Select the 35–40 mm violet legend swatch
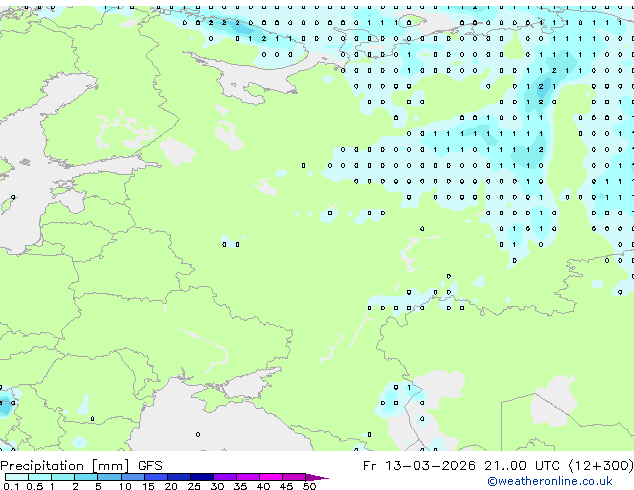Image resolution: width=634 pixels, height=490 pixels. (x=247, y=477)
